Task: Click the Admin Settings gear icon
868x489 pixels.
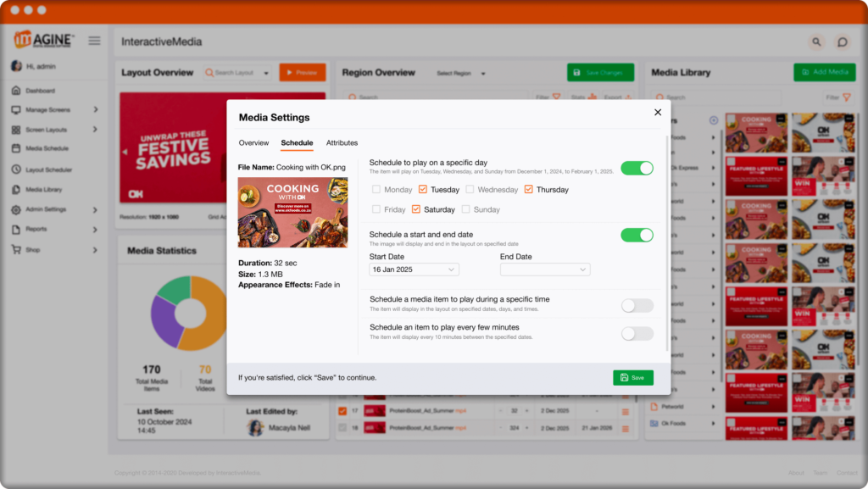Action: 16,209
